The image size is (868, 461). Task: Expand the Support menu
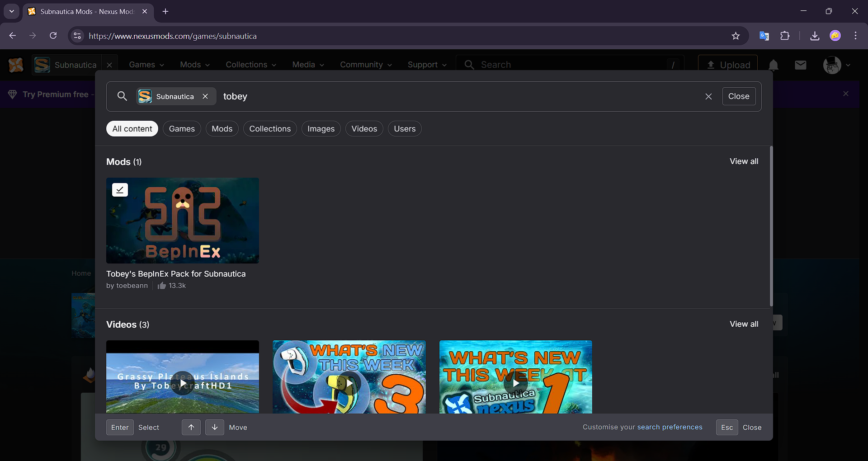[x=427, y=65]
